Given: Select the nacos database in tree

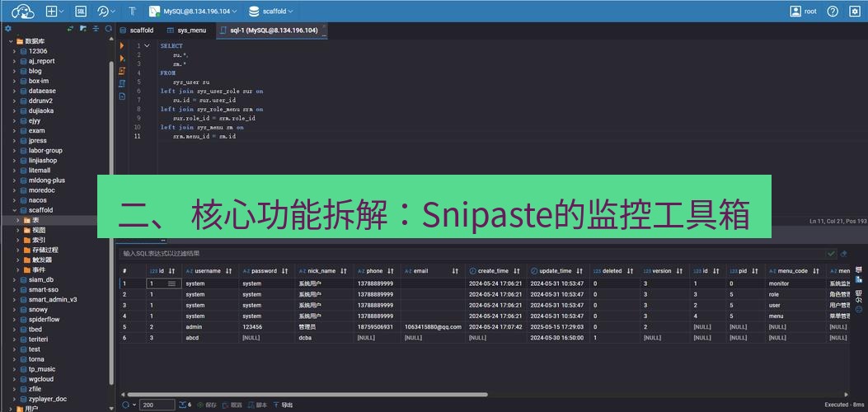Looking at the screenshot, I should pyautogui.click(x=38, y=200).
